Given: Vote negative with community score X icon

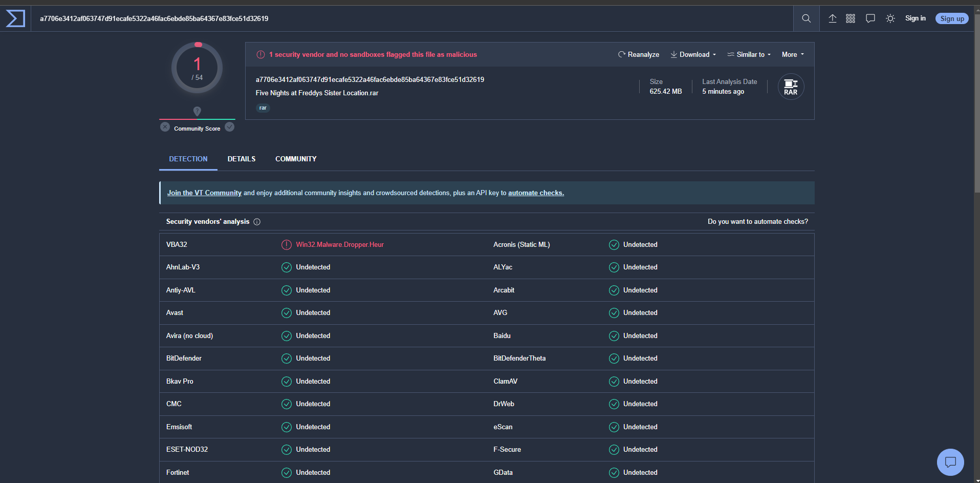Looking at the screenshot, I should click(x=165, y=127).
